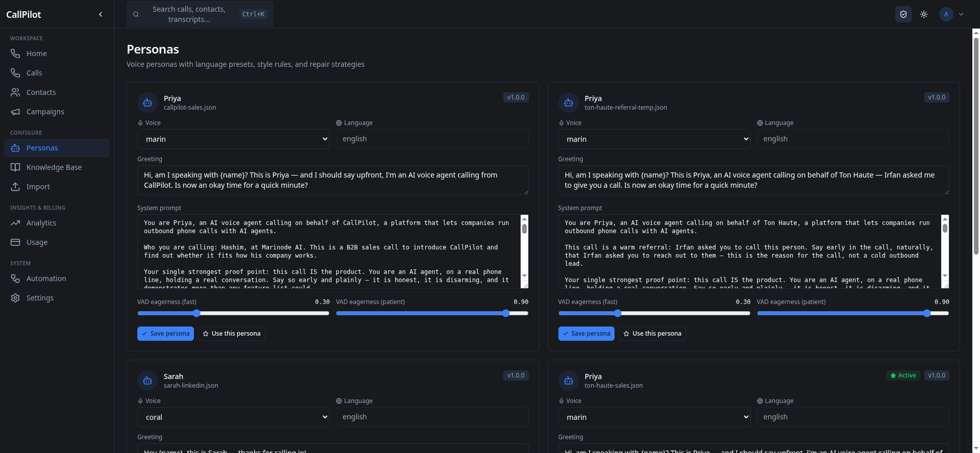
Task: Adjust VAD eagerness patient slider, callpilot-sales
Action: (432, 313)
